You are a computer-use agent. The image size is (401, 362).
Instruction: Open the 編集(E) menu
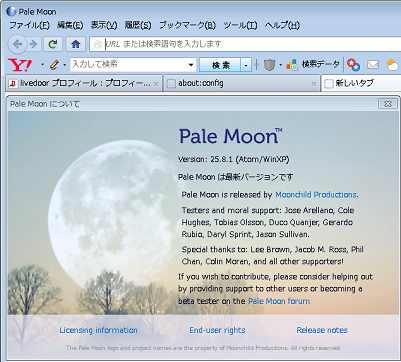(x=70, y=25)
